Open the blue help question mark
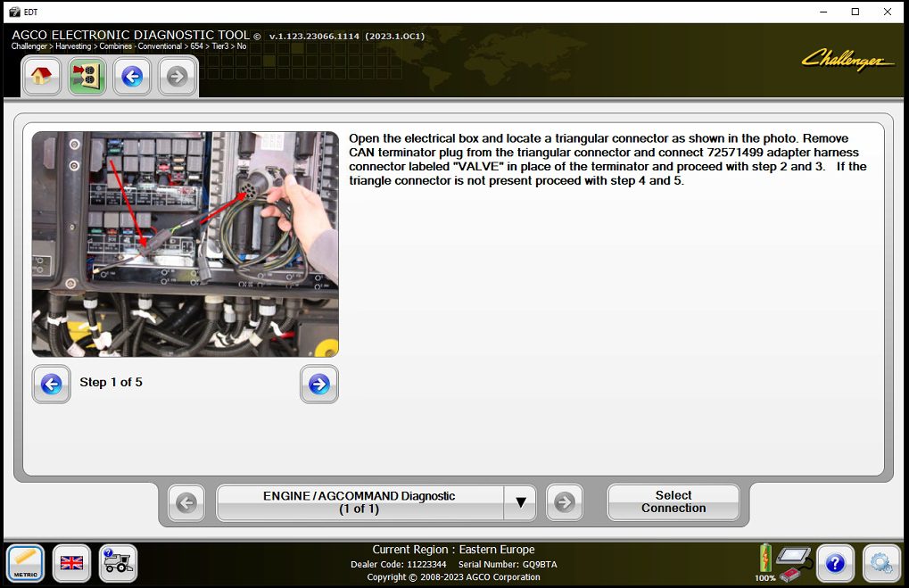 click(x=835, y=563)
